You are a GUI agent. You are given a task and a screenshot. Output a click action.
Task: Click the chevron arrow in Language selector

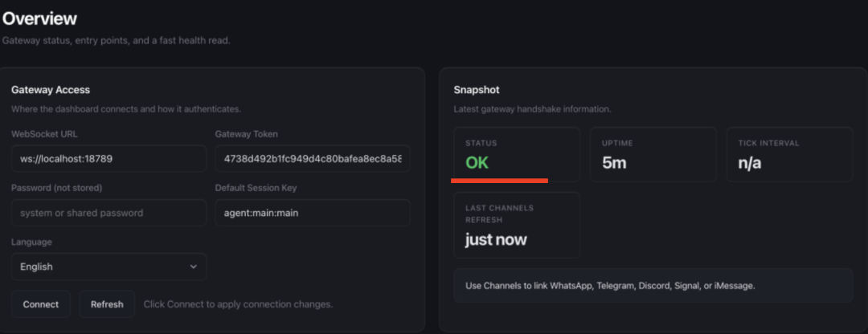pyautogui.click(x=193, y=267)
